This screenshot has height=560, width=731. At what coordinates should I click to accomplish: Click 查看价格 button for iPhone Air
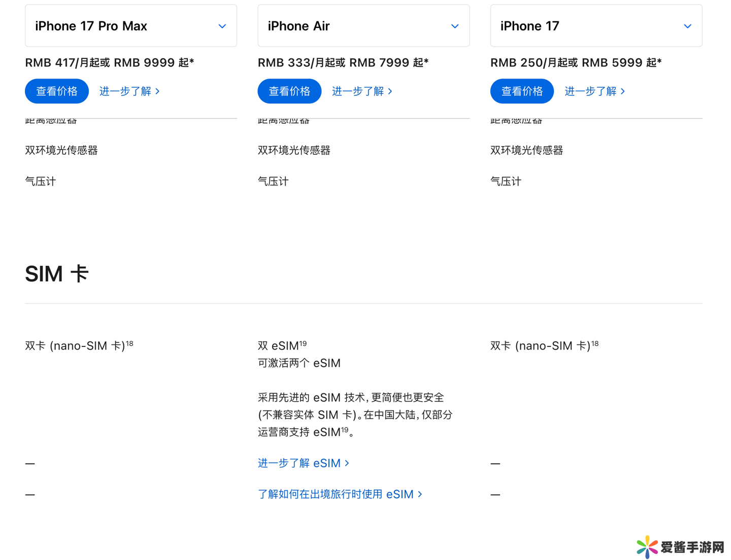(289, 91)
